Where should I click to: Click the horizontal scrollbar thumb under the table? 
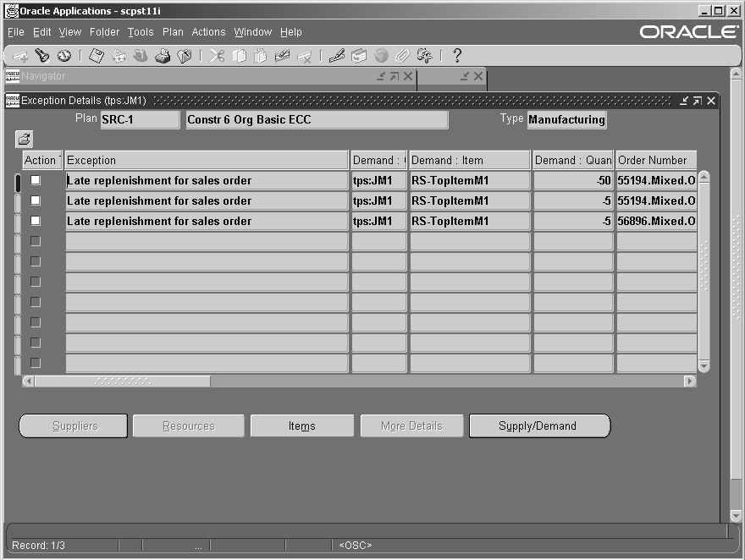(x=123, y=381)
